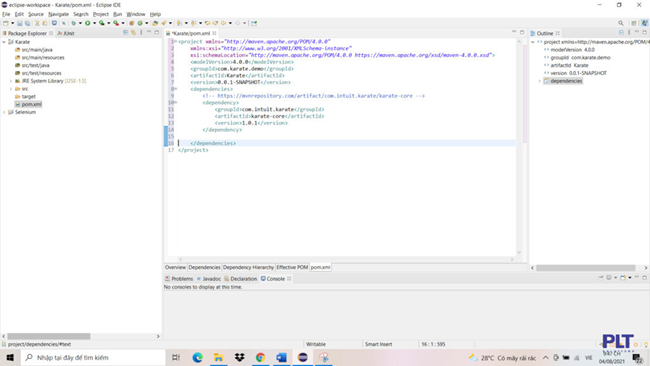This screenshot has width=650, height=366.
Task: Open the Run configurations dropdown arrow
Action: click(94, 23)
